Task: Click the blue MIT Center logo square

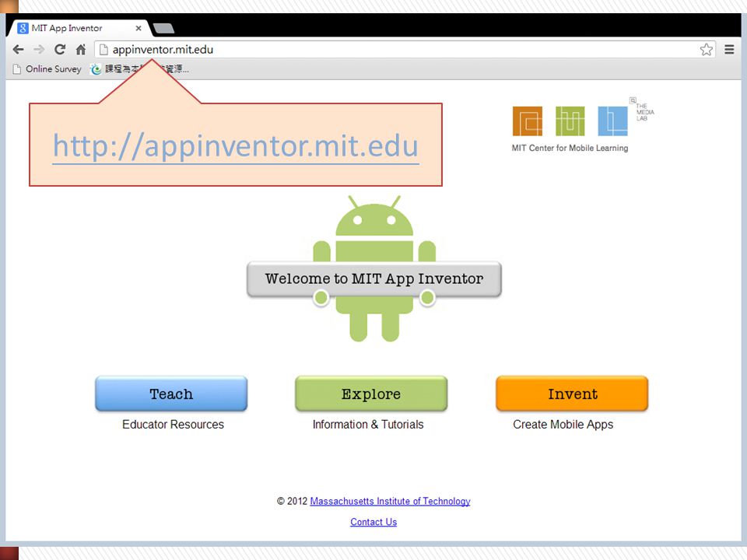Action: coord(612,121)
